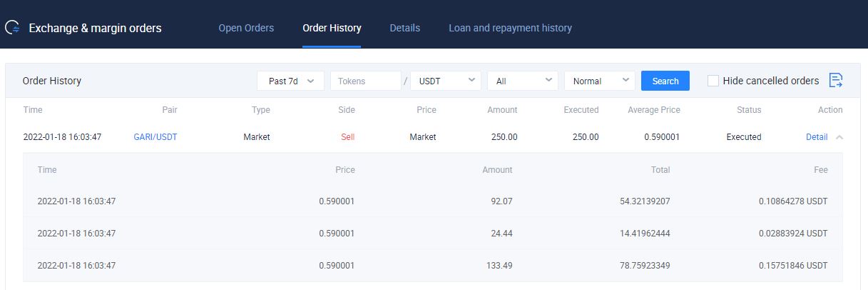This screenshot has height=290, width=868.
Task: Collapse the order detail chevron arrow
Action: (x=839, y=137)
